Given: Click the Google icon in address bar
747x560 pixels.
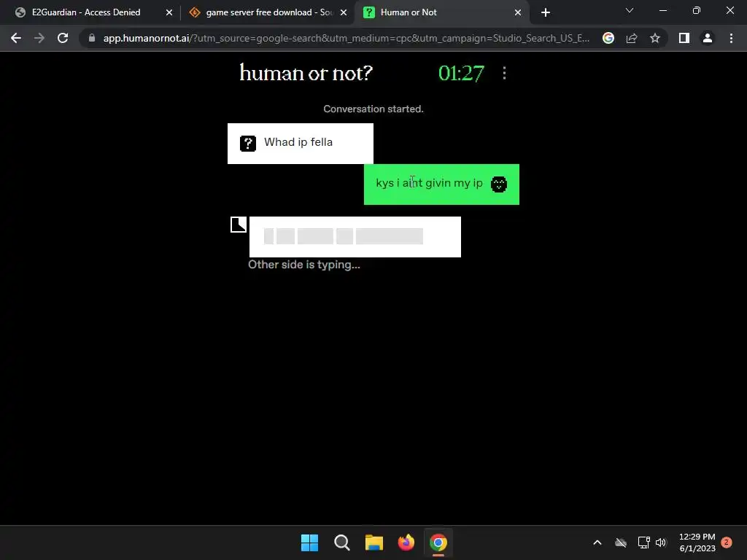Looking at the screenshot, I should click(608, 38).
